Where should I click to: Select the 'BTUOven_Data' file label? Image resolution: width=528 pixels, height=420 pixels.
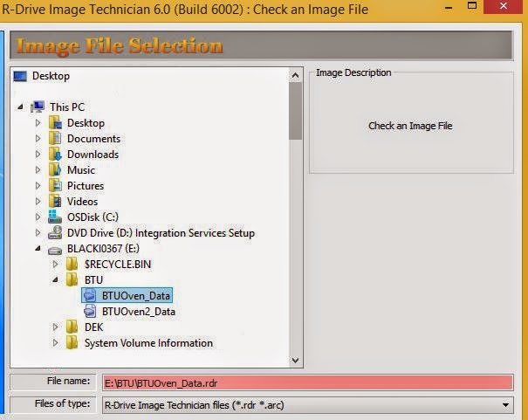coord(136,296)
